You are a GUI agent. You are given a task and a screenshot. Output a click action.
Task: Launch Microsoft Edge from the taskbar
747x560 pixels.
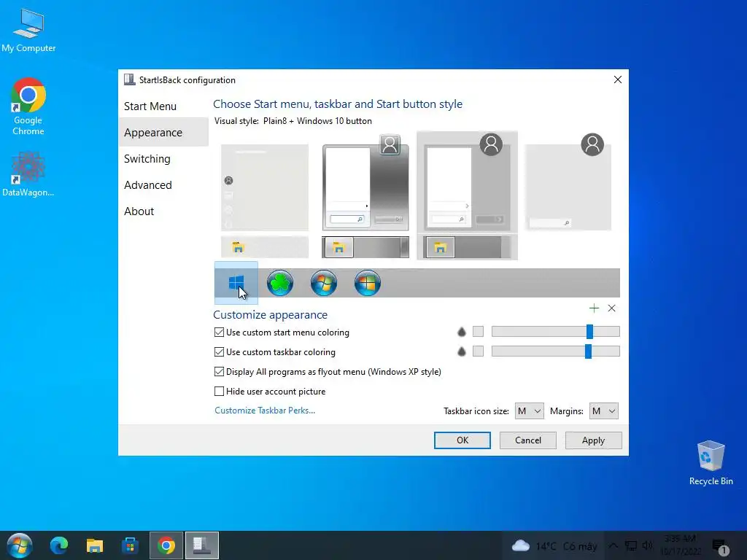pos(59,545)
